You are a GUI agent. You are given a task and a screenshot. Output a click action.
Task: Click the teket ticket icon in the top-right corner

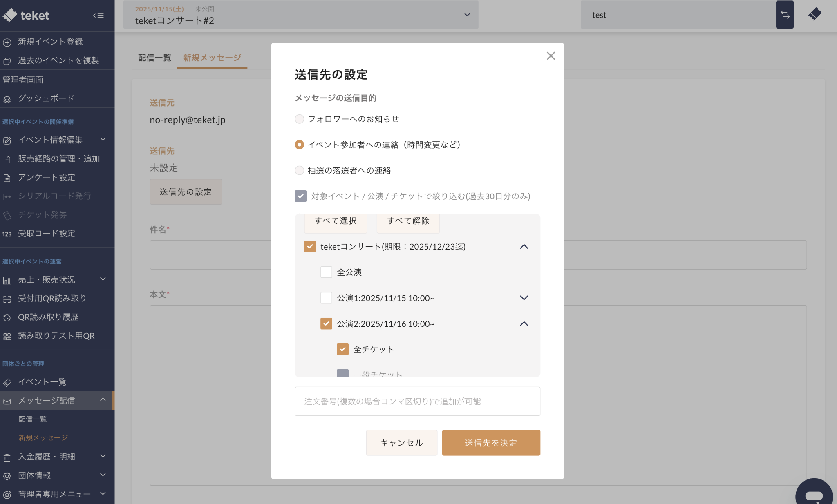(x=815, y=14)
